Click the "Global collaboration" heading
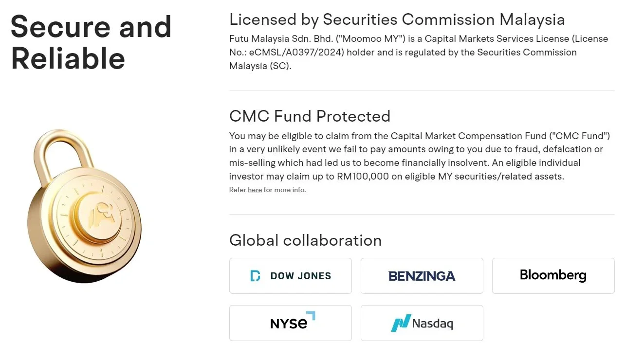The width and height of the screenshot is (644, 360). tap(305, 240)
